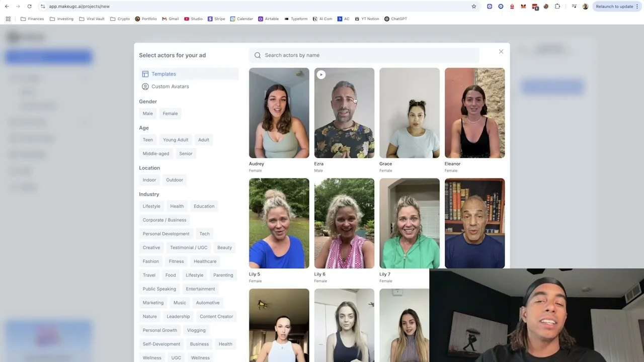Click the magnifier icon in the actor search bar
Screen dimensions: 644x362
(258, 55)
